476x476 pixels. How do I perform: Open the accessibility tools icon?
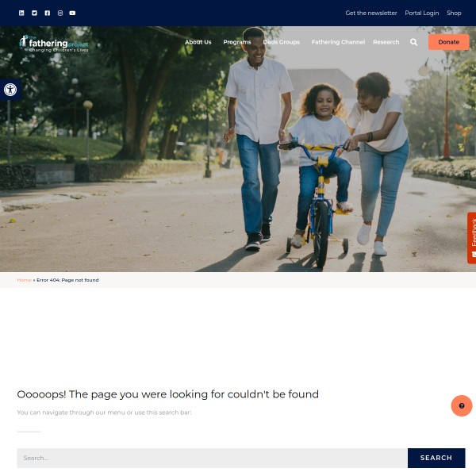click(10, 90)
